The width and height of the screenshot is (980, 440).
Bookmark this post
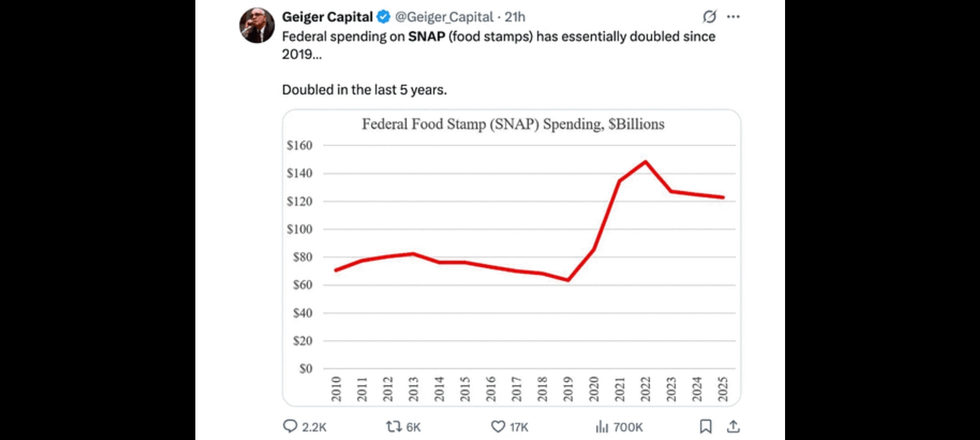click(706, 427)
